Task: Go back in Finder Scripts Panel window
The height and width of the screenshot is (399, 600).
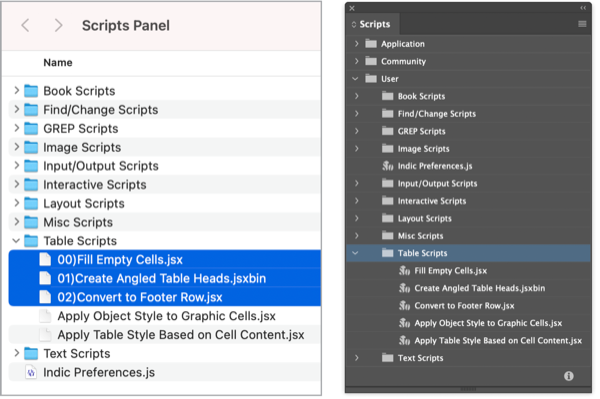Action: [x=25, y=26]
